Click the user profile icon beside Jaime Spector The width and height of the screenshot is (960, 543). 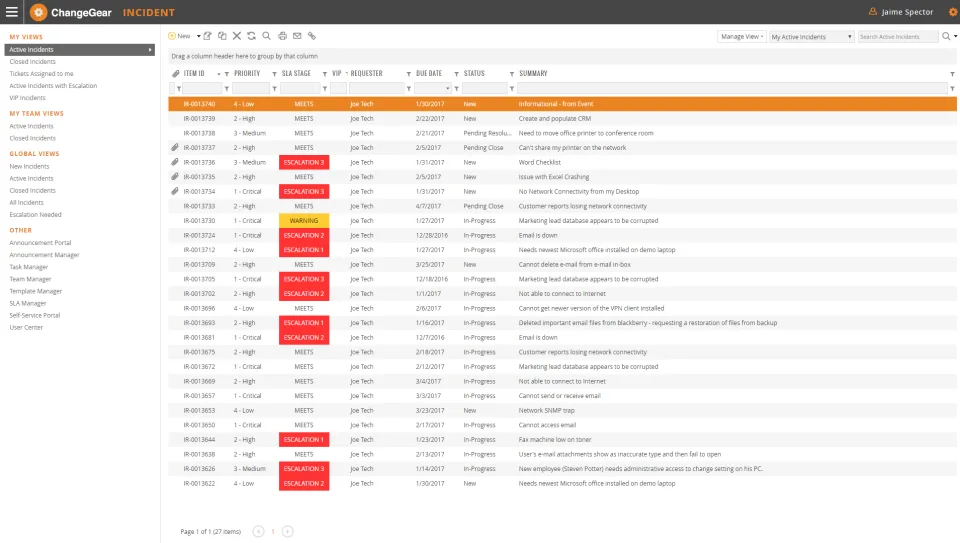[x=872, y=12]
